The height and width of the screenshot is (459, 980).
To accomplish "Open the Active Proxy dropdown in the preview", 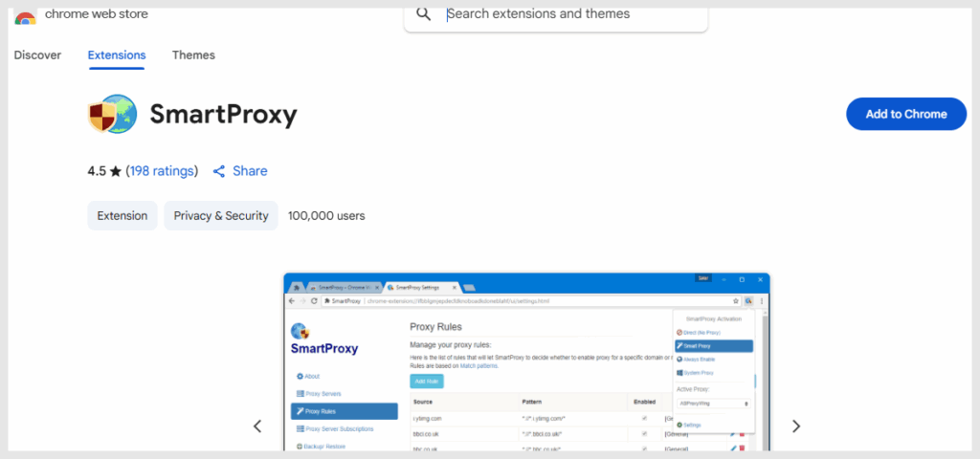I will pos(713,404).
